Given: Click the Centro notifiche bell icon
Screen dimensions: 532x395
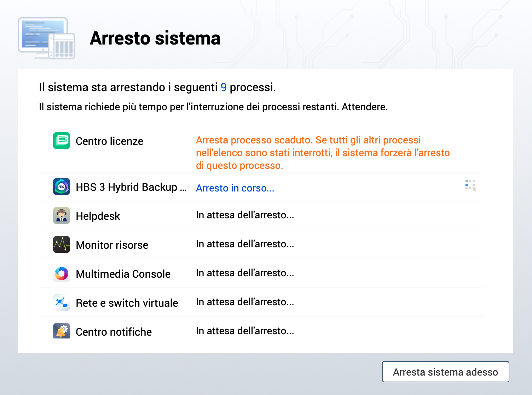Looking at the screenshot, I should tap(62, 331).
